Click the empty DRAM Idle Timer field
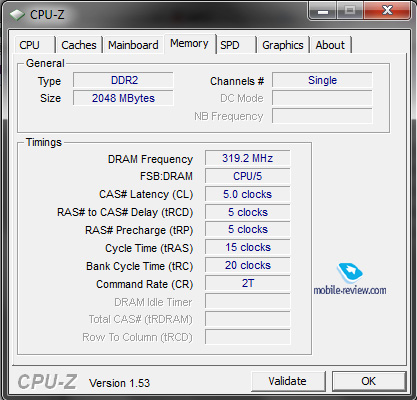This screenshot has height=400, width=417. point(248,301)
